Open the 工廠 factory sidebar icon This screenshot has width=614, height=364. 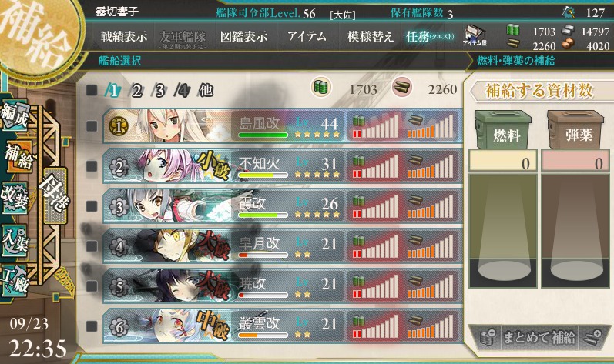[15, 280]
